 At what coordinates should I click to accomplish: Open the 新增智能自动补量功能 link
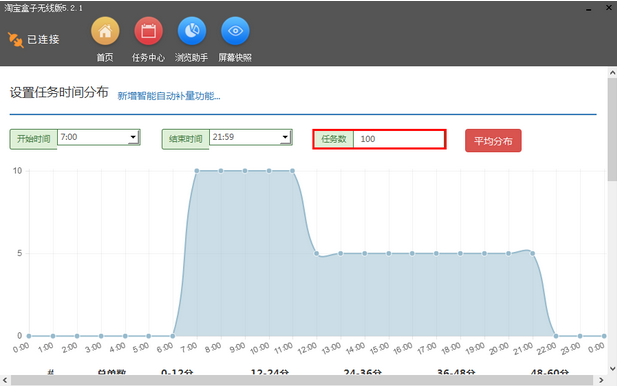[169, 96]
